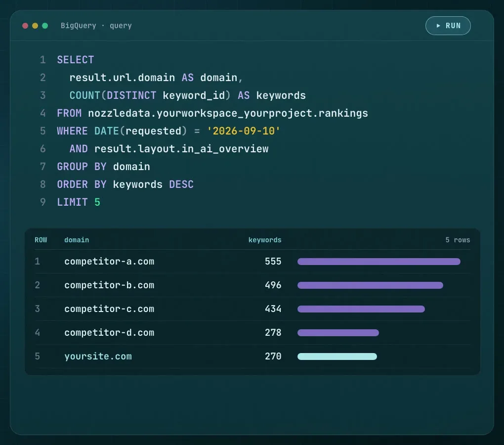Click the keywords value 555
Image resolution: width=504 pixels, height=445 pixels.
coord(273,262)
